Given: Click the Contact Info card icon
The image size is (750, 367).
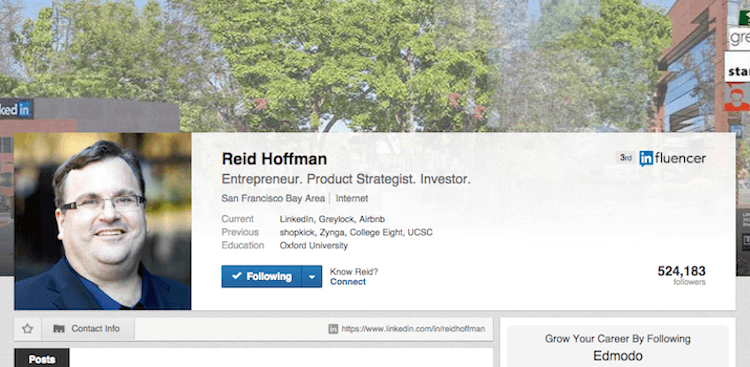Looking at the screenshot, I should 59,329.
